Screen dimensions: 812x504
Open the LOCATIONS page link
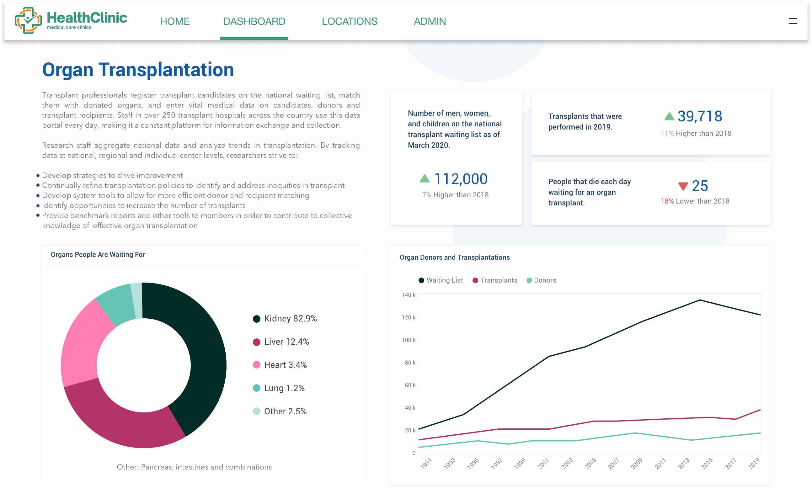coord(350,21)
